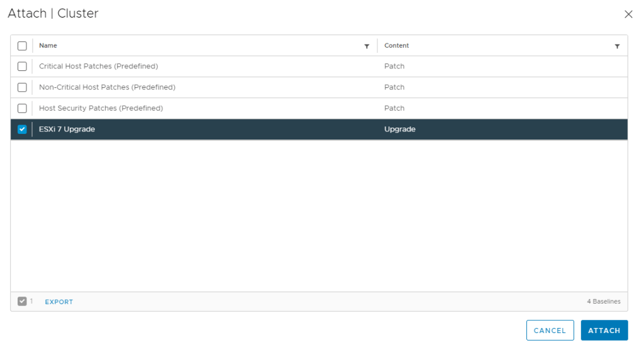
Task: Uncheck the ESXi 7 Upgrade checkbox
Action: coord(22,129)
